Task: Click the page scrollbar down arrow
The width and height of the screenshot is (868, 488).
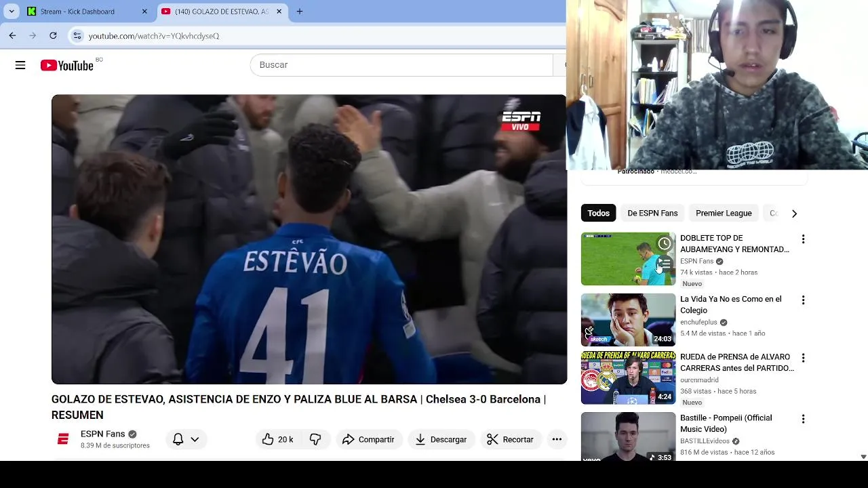Action: (x=863, y=457)
